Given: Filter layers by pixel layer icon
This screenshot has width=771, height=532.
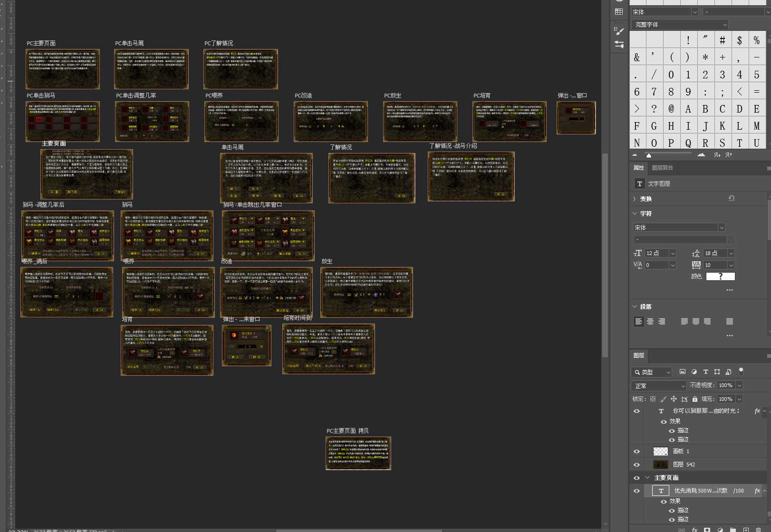Looking at the screenshot, I should tap(683, 372).
